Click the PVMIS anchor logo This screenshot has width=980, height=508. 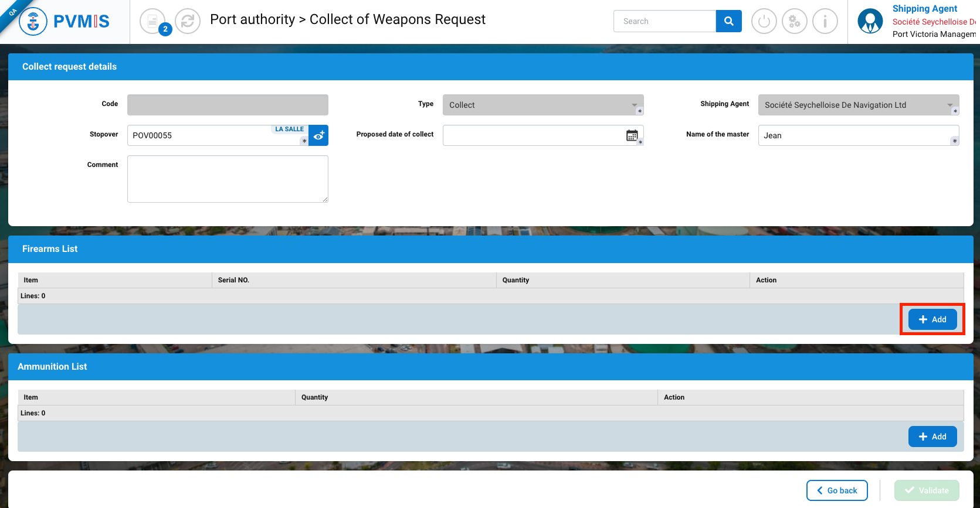click(33, 22)
